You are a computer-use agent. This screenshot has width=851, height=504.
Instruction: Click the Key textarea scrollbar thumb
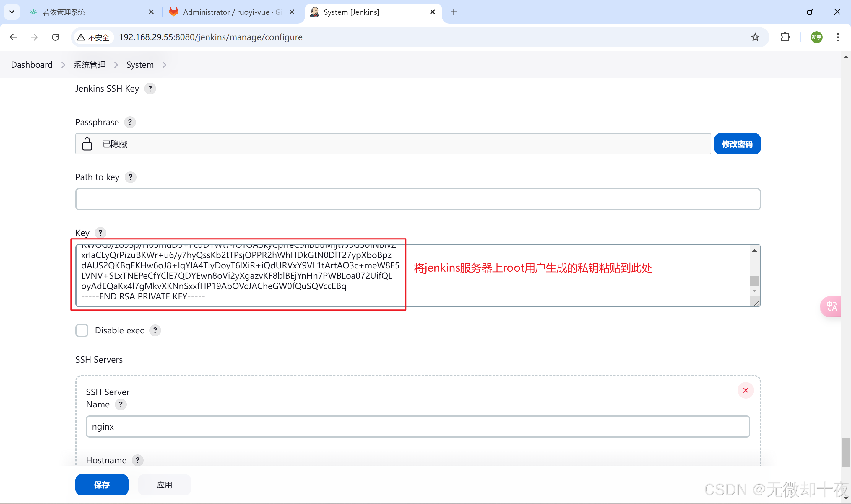point(754,281)
